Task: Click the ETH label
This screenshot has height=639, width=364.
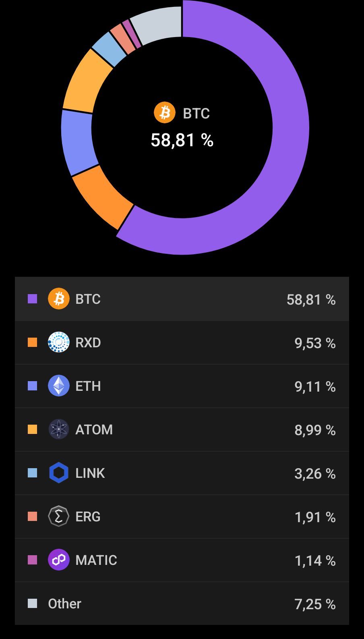Action: click(x=88, y=386)
